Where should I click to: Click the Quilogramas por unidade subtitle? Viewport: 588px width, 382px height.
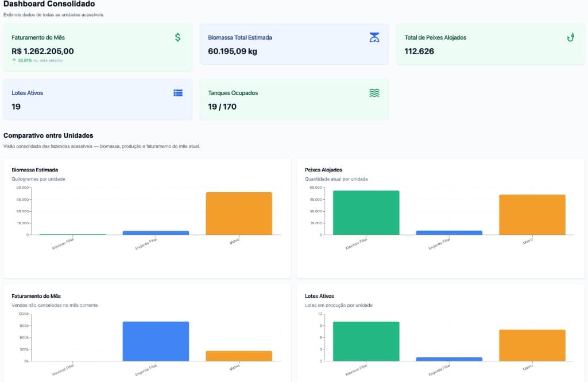click(38, 179)
